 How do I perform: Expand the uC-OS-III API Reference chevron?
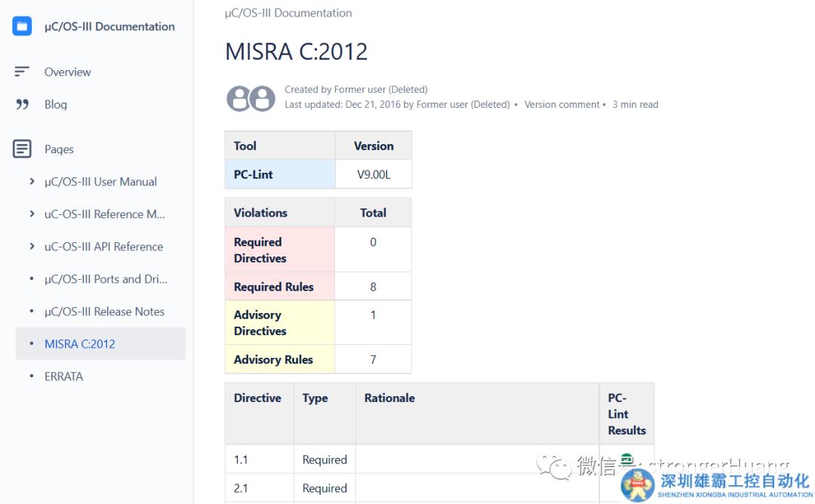pyautogui.click(x=32, y=246)
